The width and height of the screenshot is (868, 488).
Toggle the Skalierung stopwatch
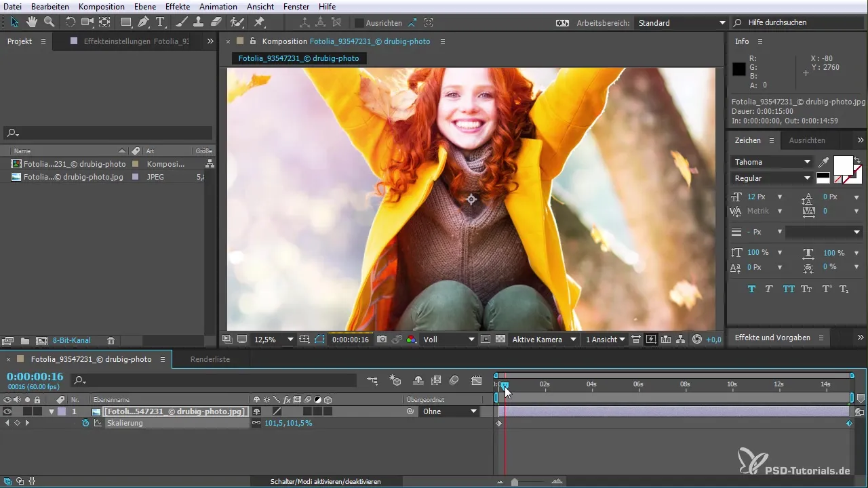click(85, 423)
